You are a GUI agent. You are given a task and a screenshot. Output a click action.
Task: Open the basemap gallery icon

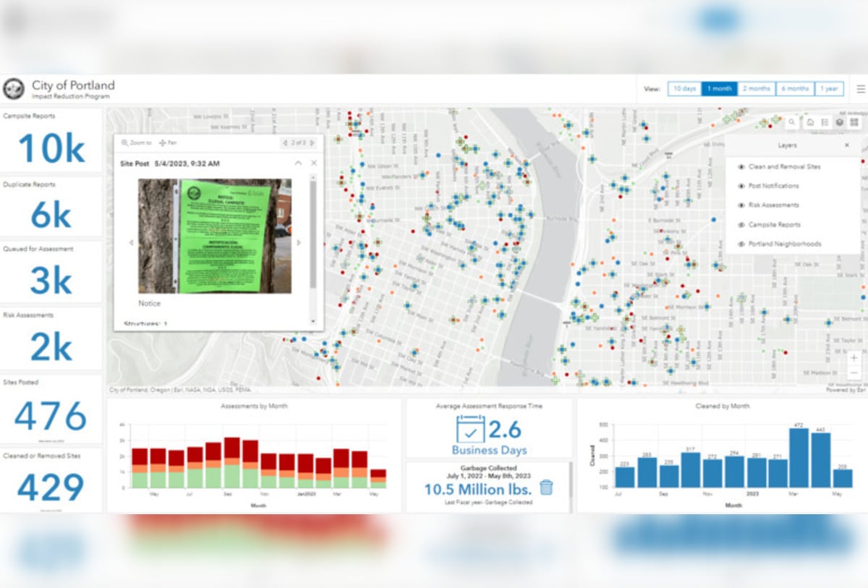pyautogui.click(x=854, y=122)
